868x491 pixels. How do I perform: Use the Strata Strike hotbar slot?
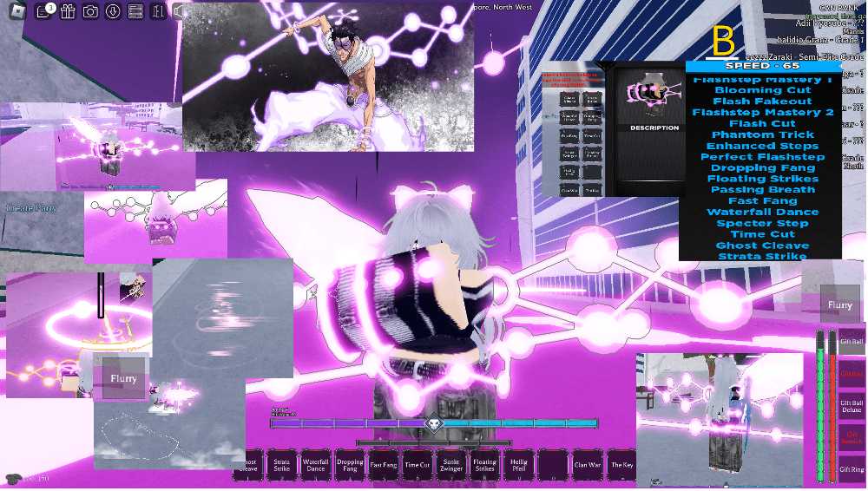(282, 465)
